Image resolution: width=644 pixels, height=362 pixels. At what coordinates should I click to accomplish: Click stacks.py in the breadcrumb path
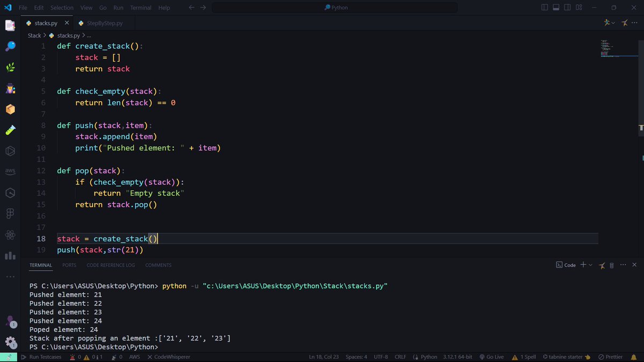(68, 35)
